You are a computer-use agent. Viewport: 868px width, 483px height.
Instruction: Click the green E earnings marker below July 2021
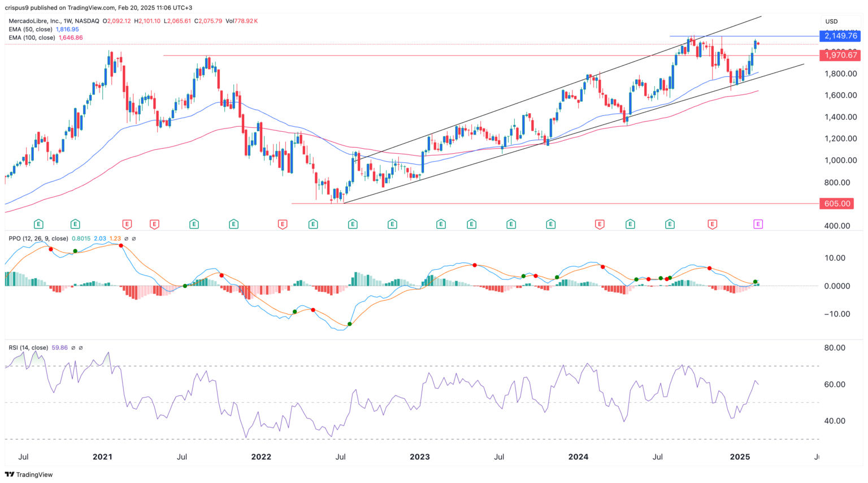pyautogui.click(x=193, y=224)
